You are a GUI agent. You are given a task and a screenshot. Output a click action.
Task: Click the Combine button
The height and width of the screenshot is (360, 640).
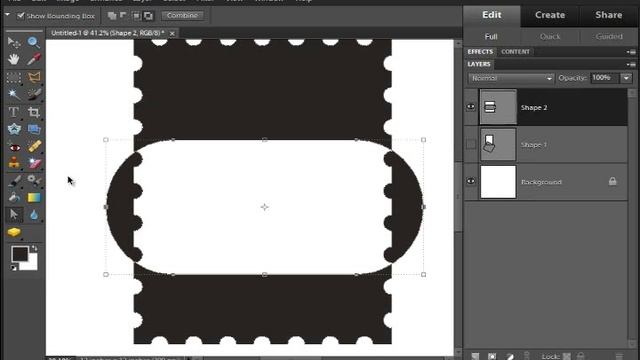point(182,16)
